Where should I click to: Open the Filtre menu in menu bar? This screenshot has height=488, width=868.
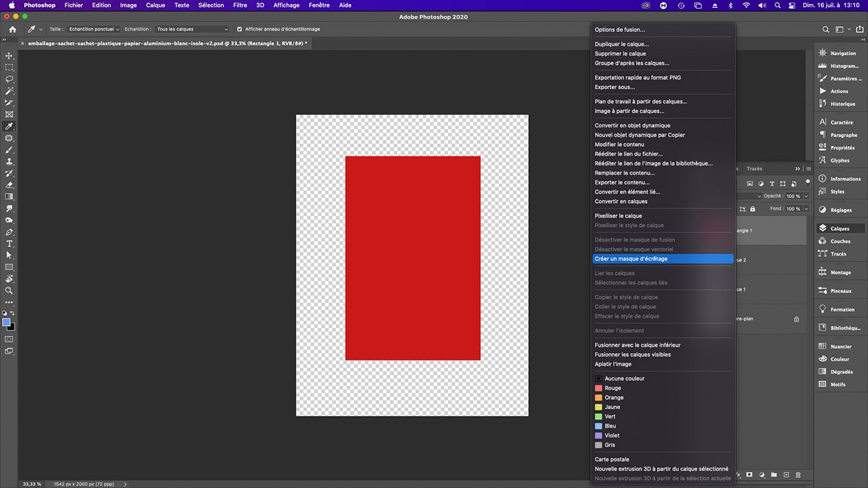[240, 5]
